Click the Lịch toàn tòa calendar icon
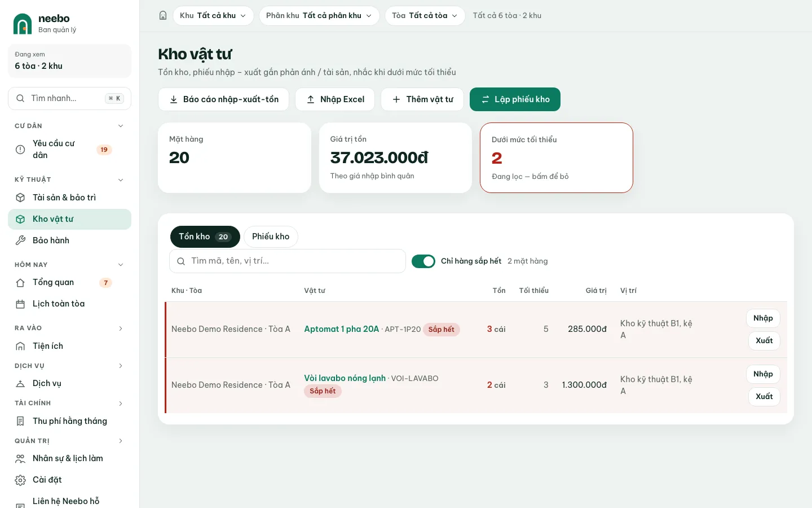Image resolution: width=812 pixels, height=508 pixels. click(x=20, y=304)
